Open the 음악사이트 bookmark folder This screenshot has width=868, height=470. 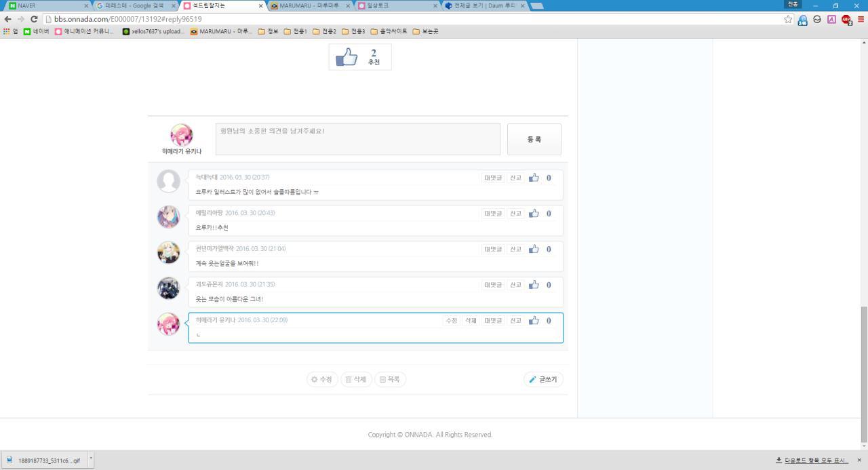tap(389, 31)
